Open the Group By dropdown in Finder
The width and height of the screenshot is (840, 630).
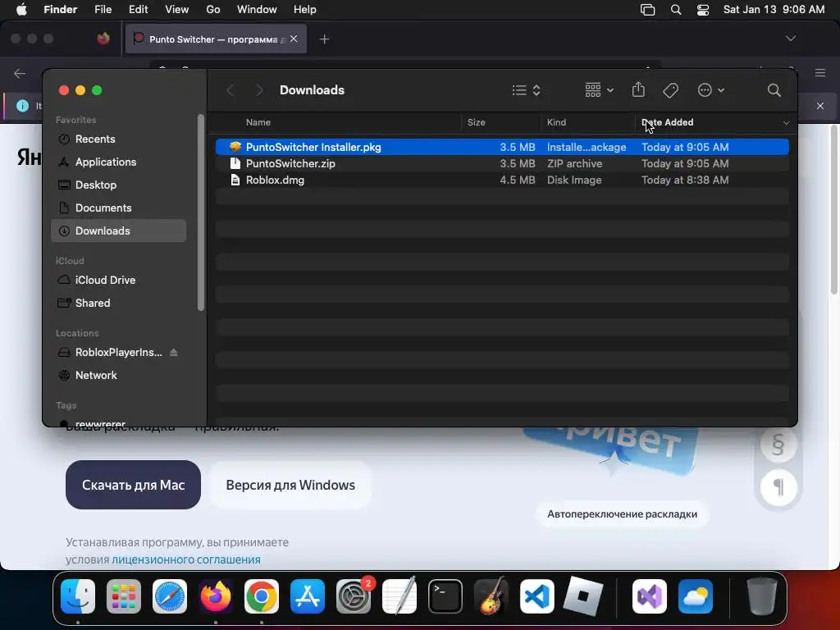point(599,90)
